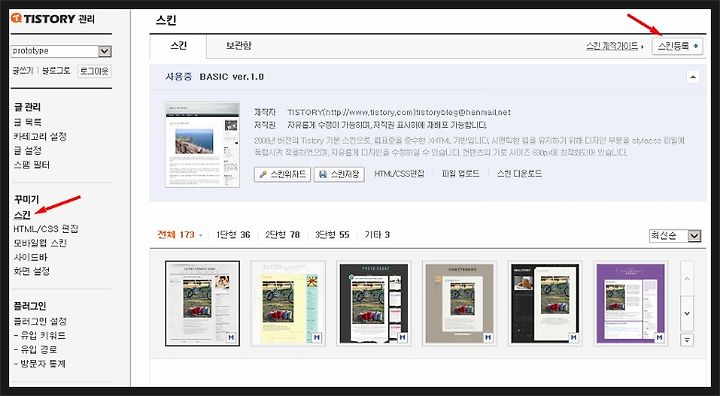Click the 꾸미기 section heading

26,200
